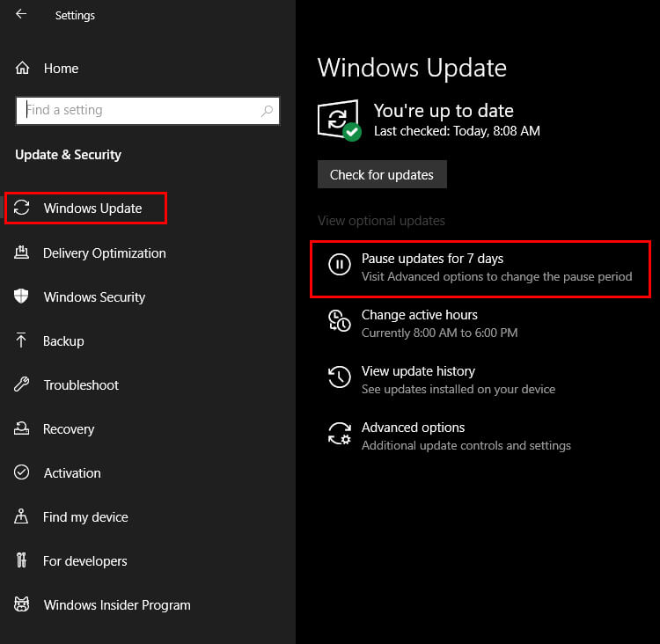Open Advanced options
This screenshot has width=660, height=644.
pyautogui.click(x=414, y=428)
